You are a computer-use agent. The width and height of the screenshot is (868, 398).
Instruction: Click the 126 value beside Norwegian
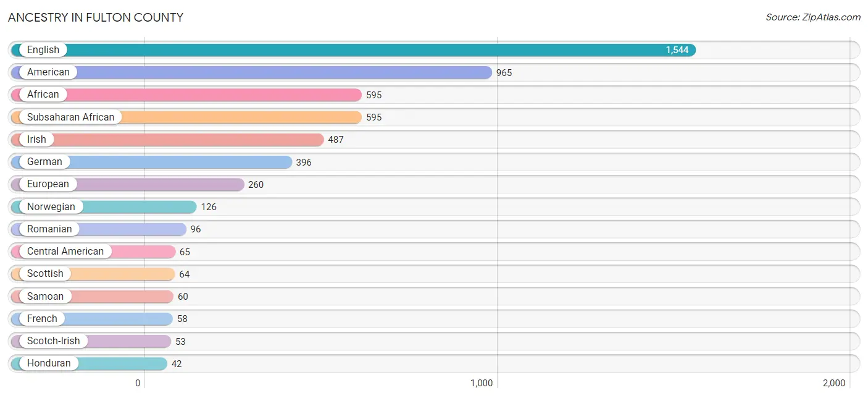[x=209, y=207]
